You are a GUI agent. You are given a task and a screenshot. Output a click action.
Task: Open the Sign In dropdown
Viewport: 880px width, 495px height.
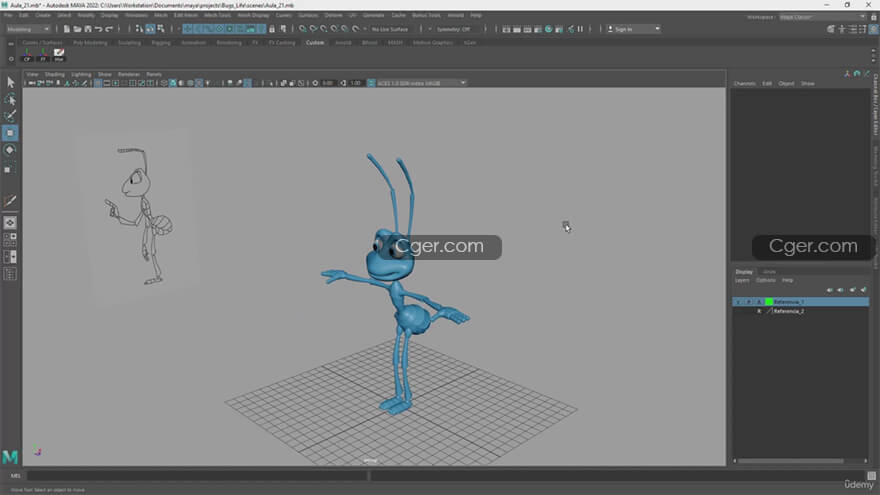pyautogui.click(x=634, y=29)
